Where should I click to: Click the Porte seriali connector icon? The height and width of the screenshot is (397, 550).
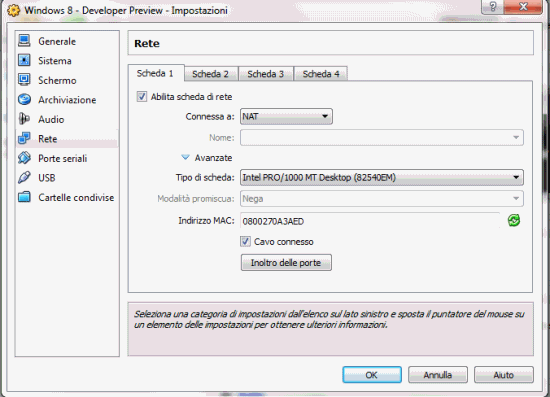[x=24, y=158]
